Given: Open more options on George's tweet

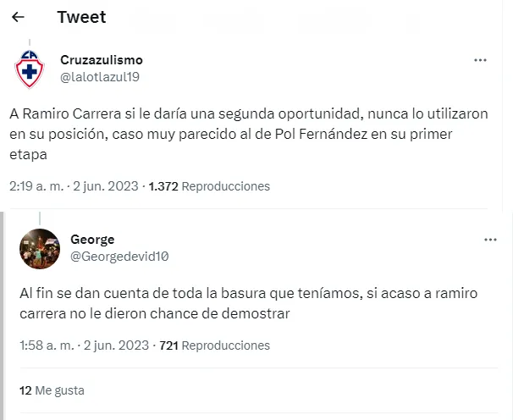Looking at the screenshot, I should tap(490, 240).
